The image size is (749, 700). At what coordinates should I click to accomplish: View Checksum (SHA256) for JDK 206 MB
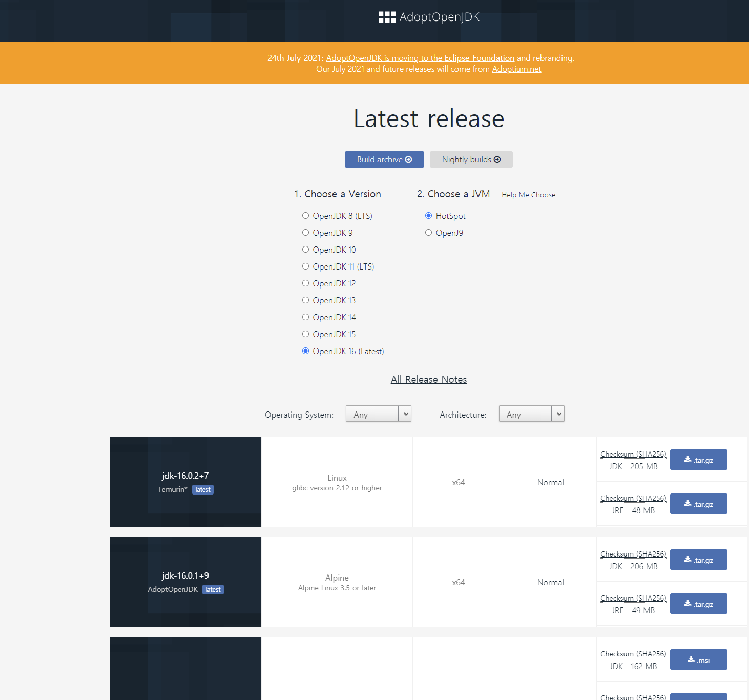(633, 554)
